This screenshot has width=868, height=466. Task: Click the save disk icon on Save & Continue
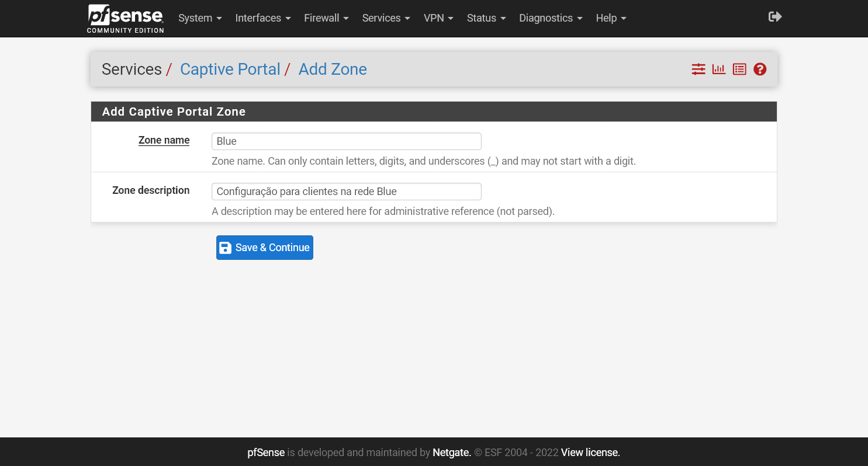point(225,247)
